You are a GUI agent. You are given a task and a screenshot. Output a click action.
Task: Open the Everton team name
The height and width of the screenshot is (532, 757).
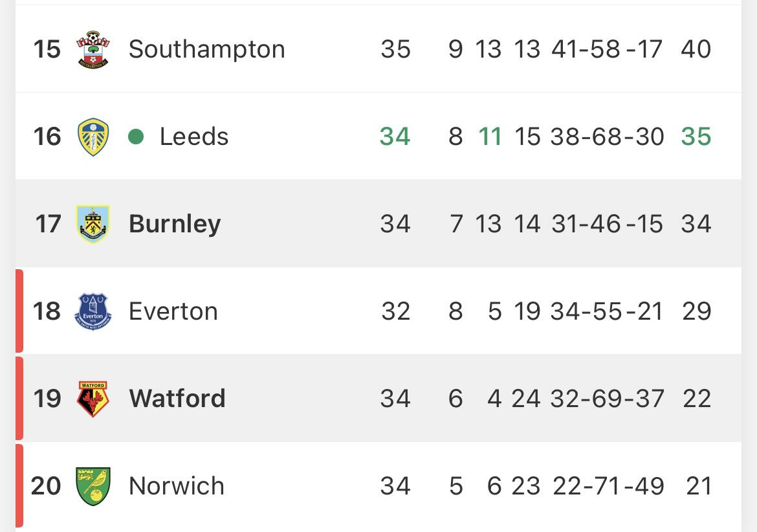coord(173,311)
